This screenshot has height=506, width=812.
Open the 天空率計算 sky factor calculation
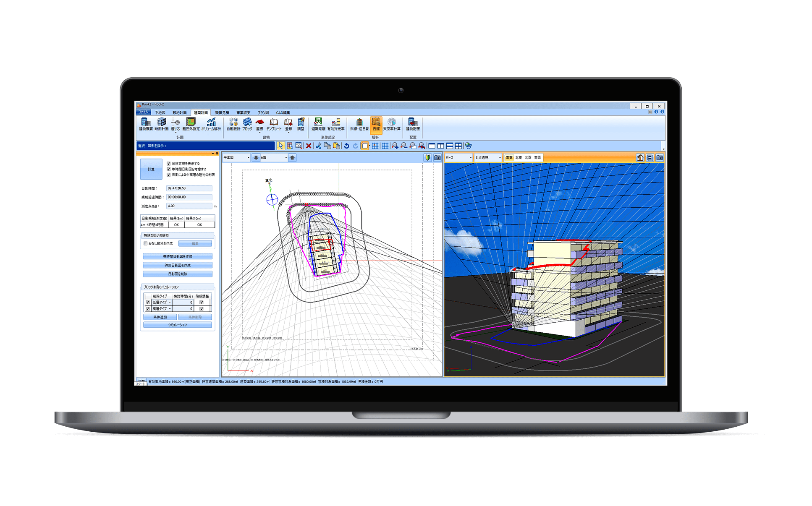[x=391, y=124]
